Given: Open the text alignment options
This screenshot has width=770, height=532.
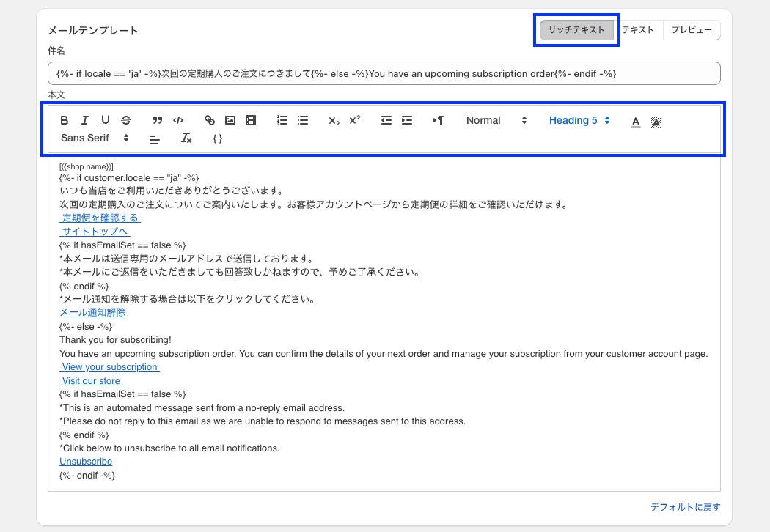Looking at the screenshot, I should pos(154,139).
